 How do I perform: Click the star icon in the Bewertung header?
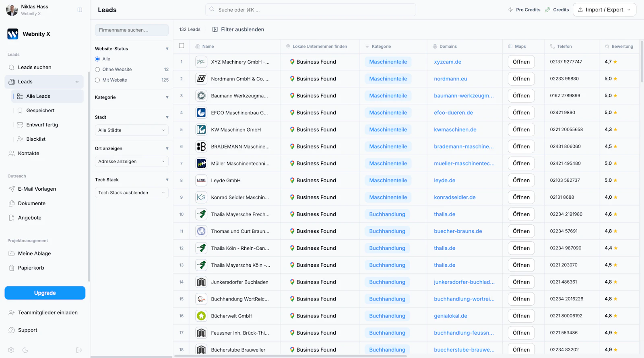pos(607,47)
